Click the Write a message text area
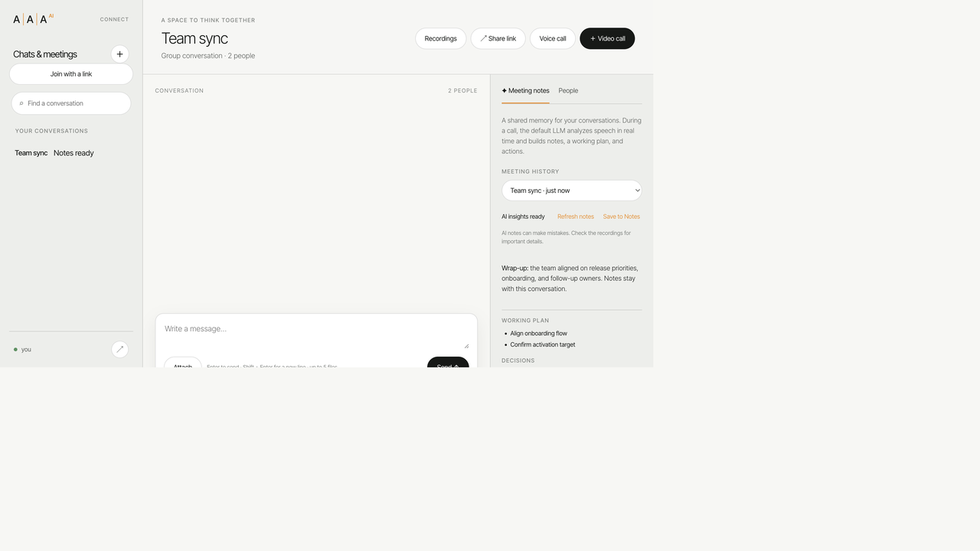The image size is (980, 551). pyautogui.click(x=316, y=334)
